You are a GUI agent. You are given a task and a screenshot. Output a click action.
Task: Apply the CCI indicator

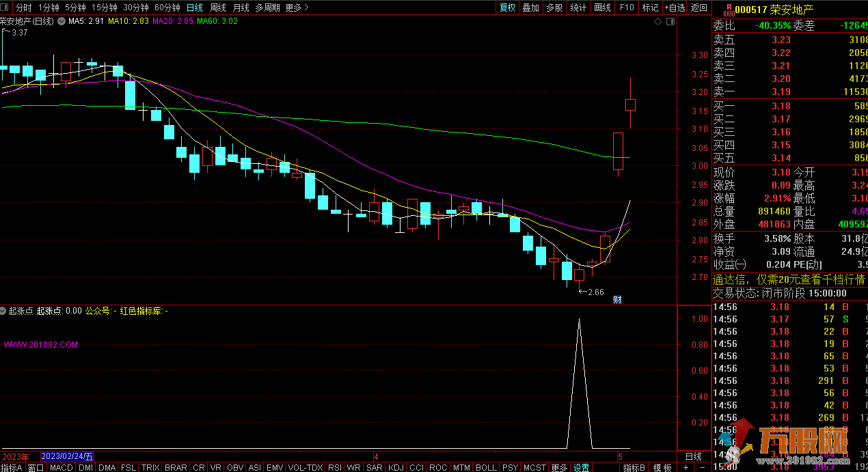click(417, 467)
